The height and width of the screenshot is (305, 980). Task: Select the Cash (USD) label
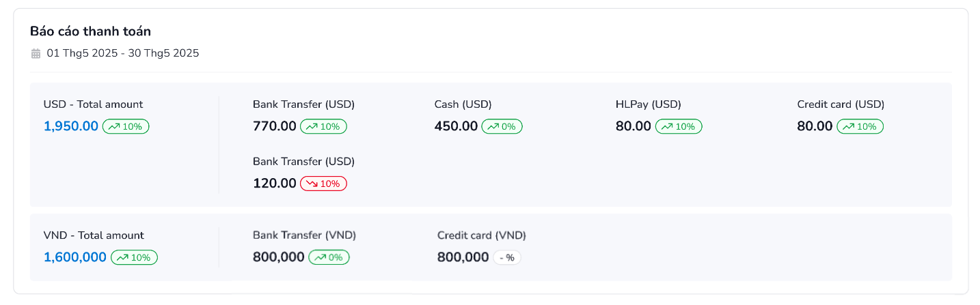coord(463,104)
